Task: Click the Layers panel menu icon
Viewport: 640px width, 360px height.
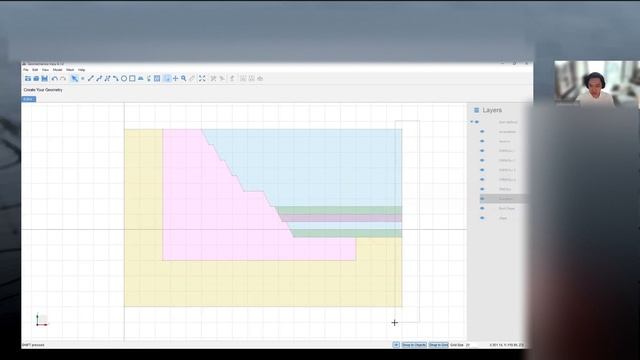Action: coord(476,110)
